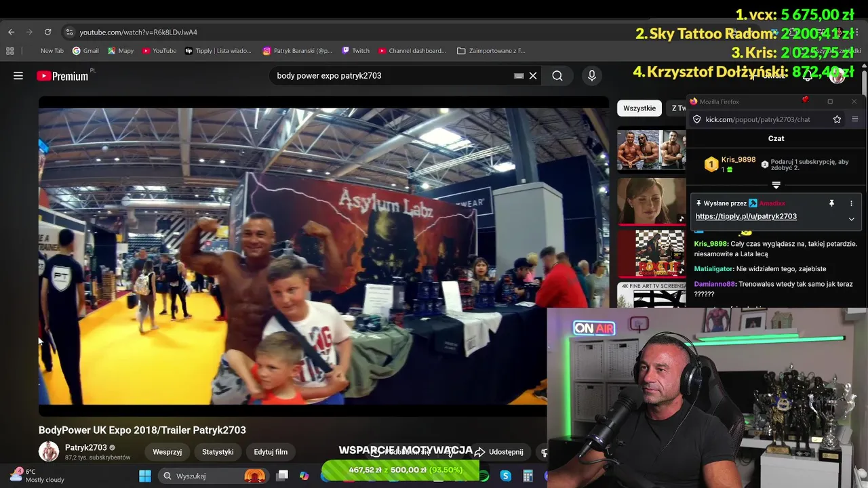This screenshot has width=868, height=488.
Task: Unpin the pinned chat message
Action: (831, 203)
